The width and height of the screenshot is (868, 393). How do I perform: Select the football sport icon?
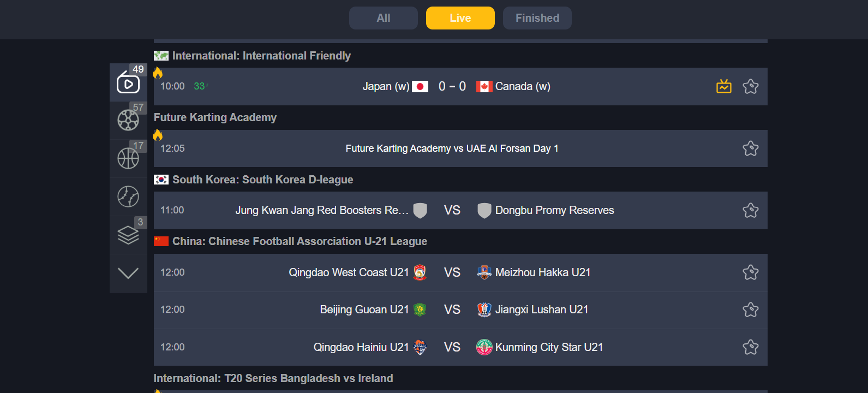tap(128, 120)
